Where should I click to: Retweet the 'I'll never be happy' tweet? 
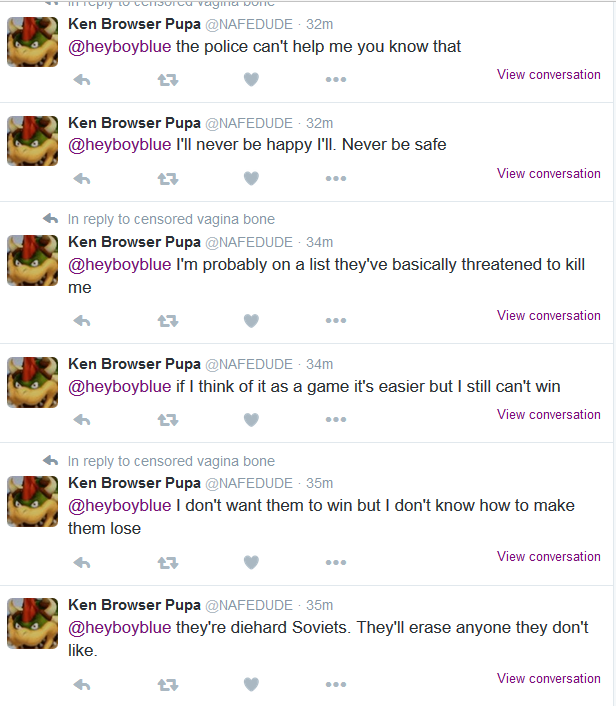[x=168, y=179]
